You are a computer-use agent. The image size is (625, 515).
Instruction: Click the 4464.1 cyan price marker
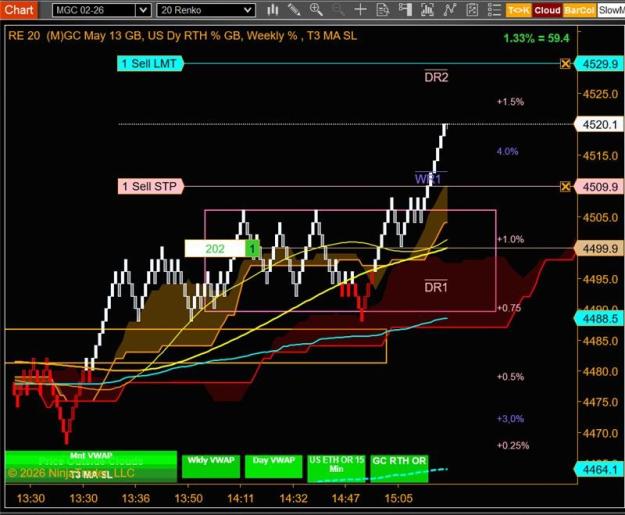pyautogui.click(x=599, y=470)
